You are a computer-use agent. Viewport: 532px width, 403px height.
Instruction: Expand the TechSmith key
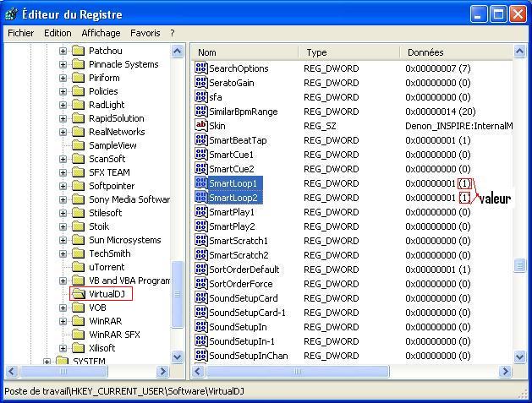63,253
